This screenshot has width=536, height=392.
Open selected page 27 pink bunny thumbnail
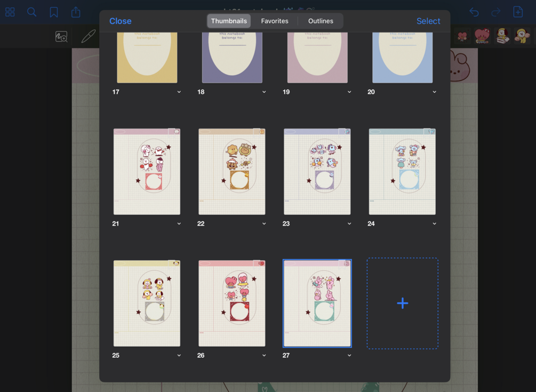[x=317, y=303]
